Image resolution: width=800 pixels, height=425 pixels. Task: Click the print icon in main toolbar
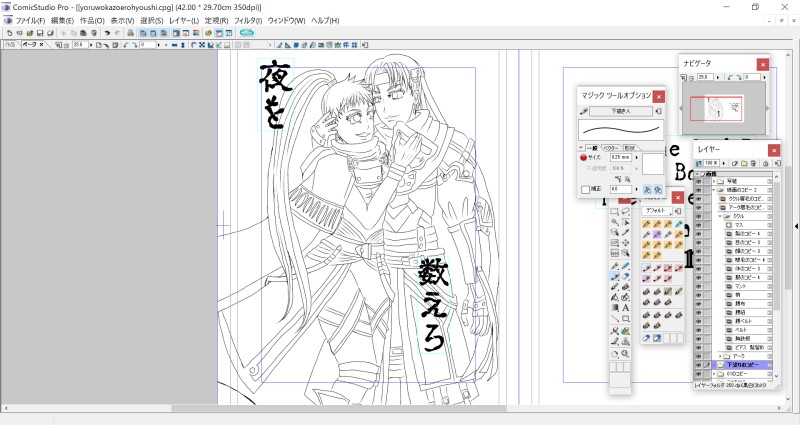130,33
